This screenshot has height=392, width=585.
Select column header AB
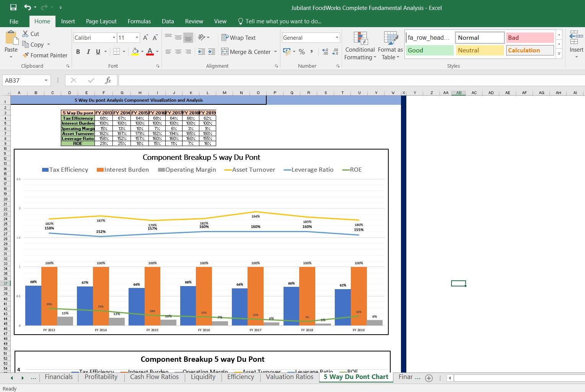point(458,93)
